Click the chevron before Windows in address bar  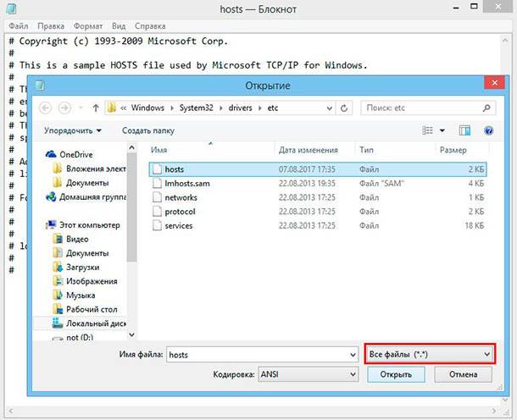point(123,108)
